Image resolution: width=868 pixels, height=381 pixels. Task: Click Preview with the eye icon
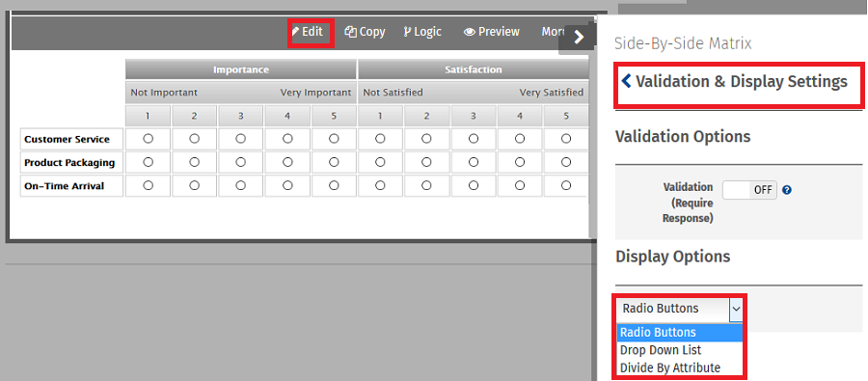click(492, 32)
